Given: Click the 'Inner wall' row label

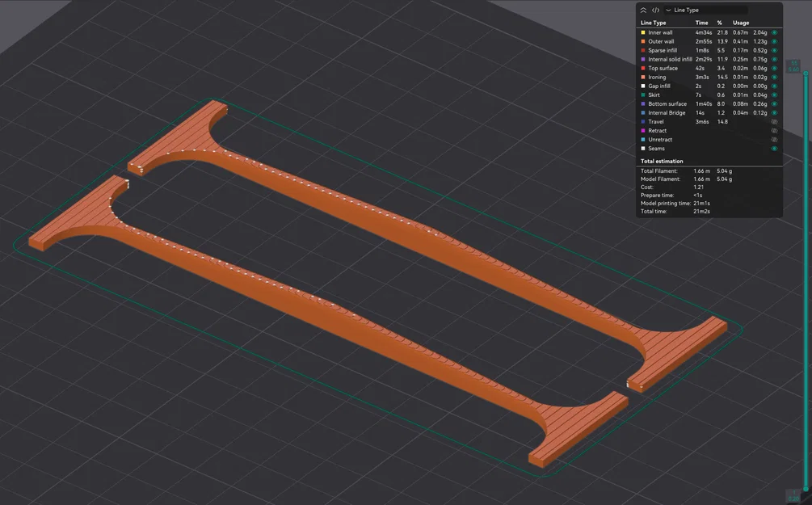Looking at the screenshot, I should (660, 32).
